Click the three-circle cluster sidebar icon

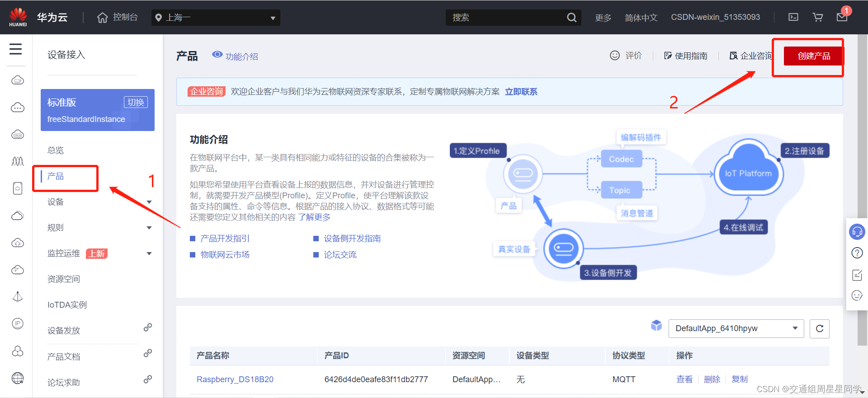[18, 351]
